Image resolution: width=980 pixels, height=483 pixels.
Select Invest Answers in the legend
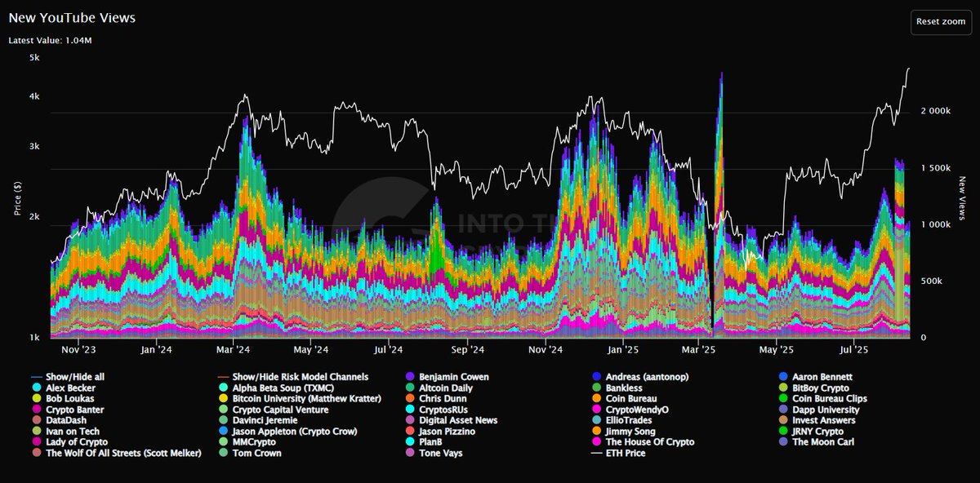click(818, 420)
